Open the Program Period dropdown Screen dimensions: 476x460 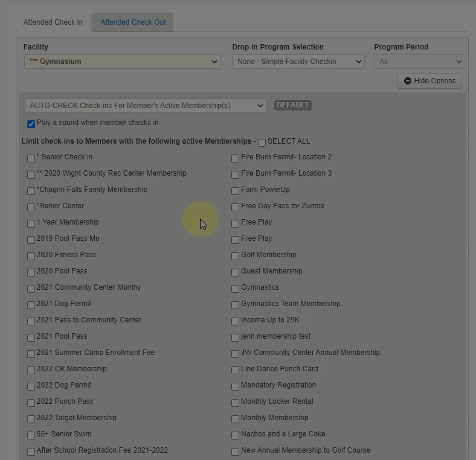[x=419, y=62]
